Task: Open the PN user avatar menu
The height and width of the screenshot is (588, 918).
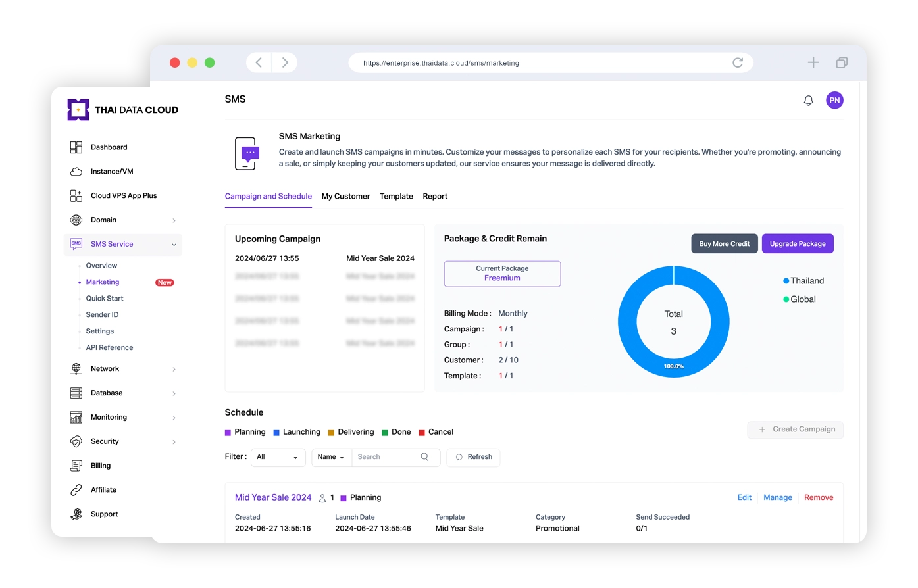Action: pyautogui.click(x=834, y=101)
